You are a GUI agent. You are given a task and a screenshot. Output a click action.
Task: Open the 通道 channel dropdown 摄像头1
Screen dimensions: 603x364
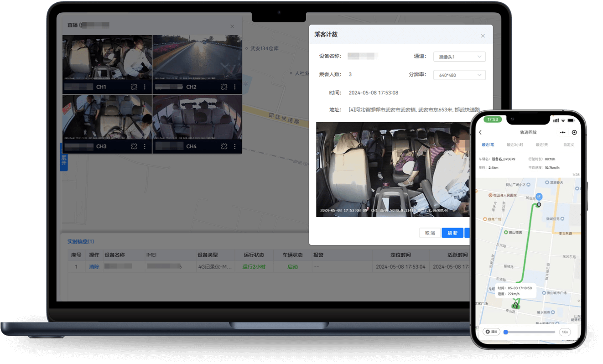459,57
